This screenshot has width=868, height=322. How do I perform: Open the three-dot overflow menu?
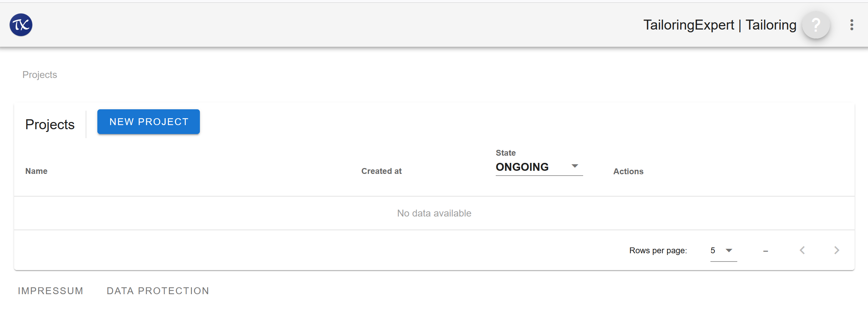[851, 25]
